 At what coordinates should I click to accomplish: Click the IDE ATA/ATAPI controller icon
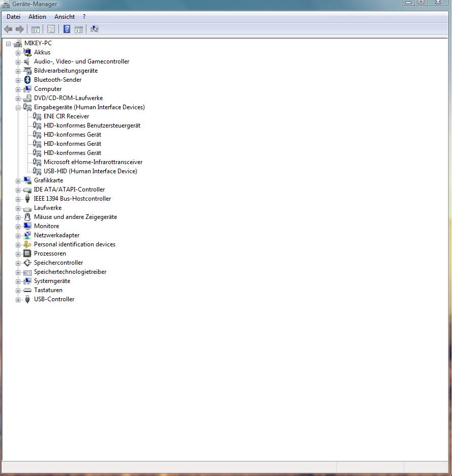[27, 189]
